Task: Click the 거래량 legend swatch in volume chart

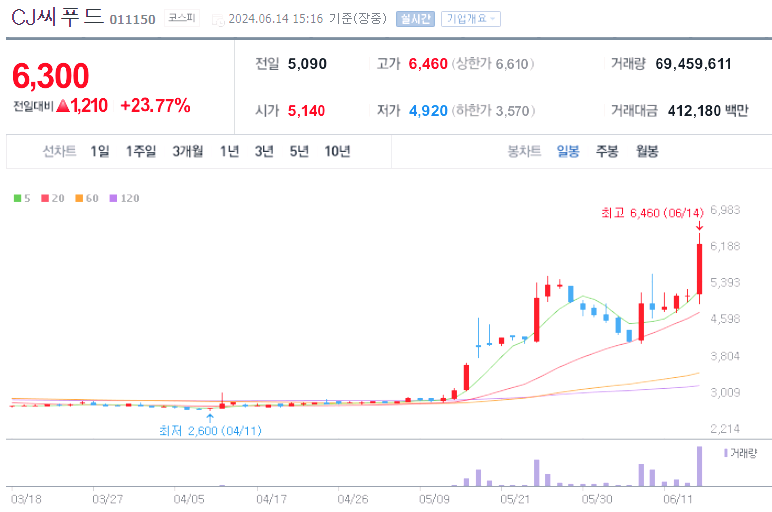Action: tap(726, 453)
